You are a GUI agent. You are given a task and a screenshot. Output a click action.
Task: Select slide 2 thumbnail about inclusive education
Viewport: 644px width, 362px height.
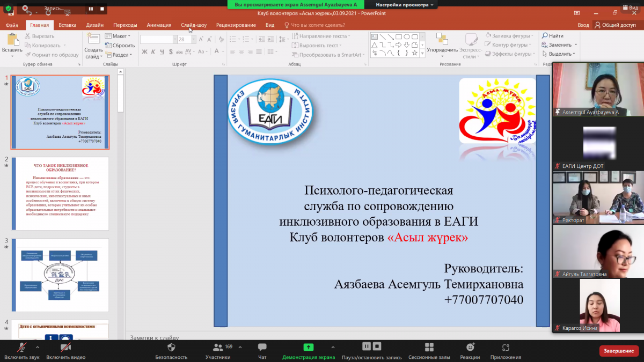click(60, 194)
